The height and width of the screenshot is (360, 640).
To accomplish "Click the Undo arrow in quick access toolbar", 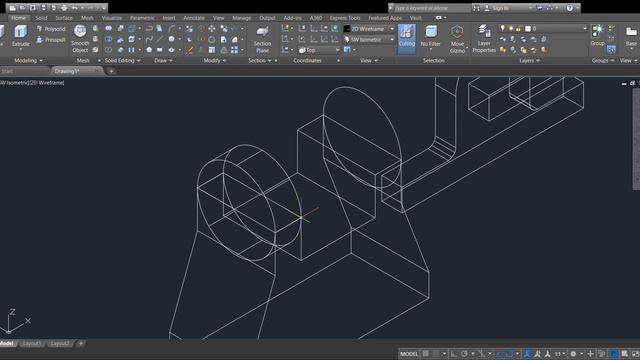I will 74,8.
